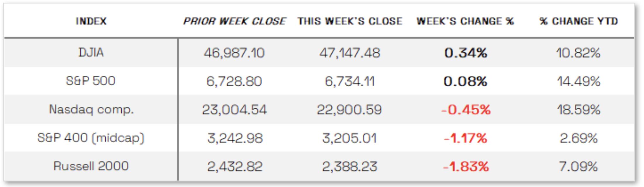Click the S&P 500 row label
Screen dimensions: 644x187
click(91, 81)
